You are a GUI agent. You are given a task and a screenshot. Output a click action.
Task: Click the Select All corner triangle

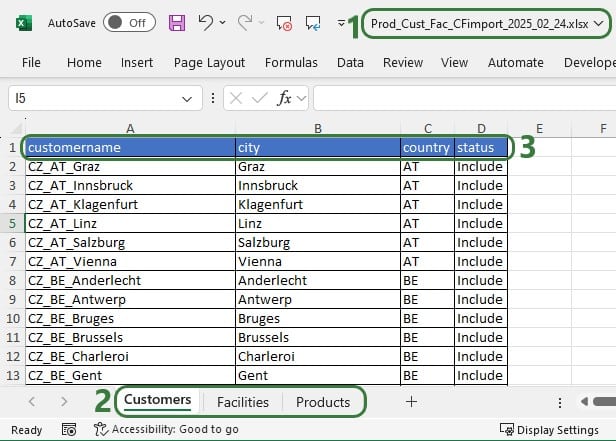[16, 128]
